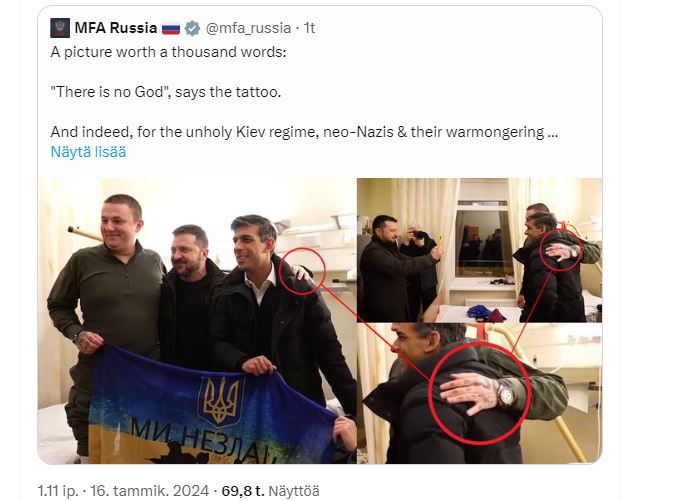
Task: Click the large red circle around wristwatch
Action: click(x=480, y=394)
